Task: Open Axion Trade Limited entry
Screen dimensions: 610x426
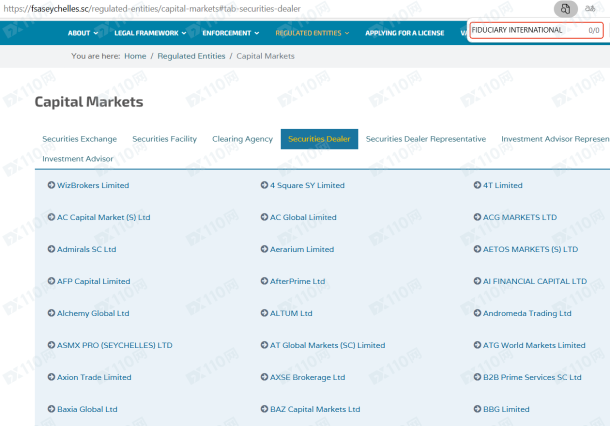Action: (94, 377)
